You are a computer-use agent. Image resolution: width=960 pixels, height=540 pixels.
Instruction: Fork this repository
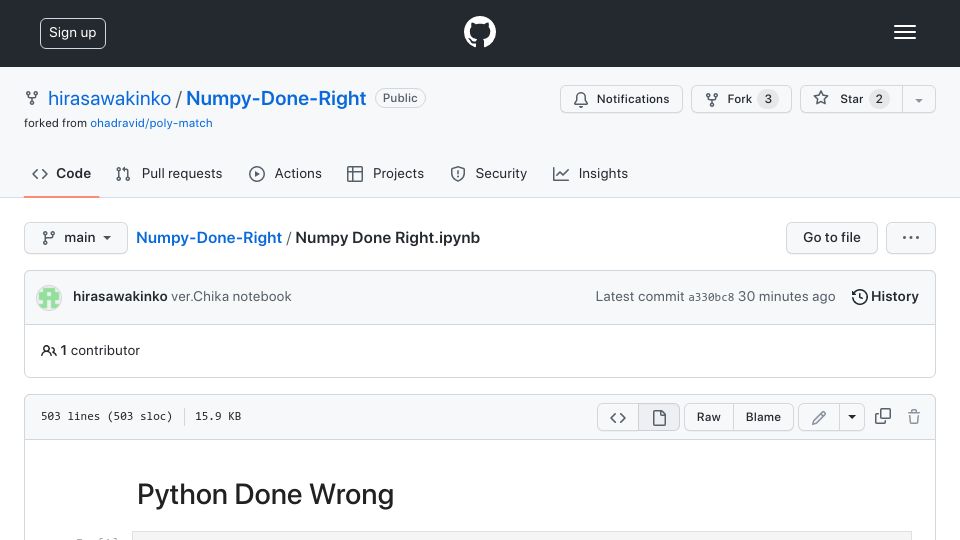pos(741,99)
